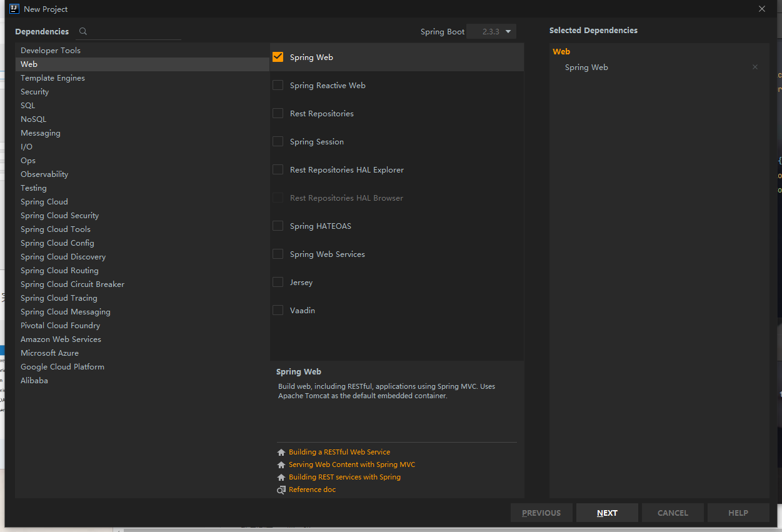Choose Spring Cloud Messaging category

point(143,311)
